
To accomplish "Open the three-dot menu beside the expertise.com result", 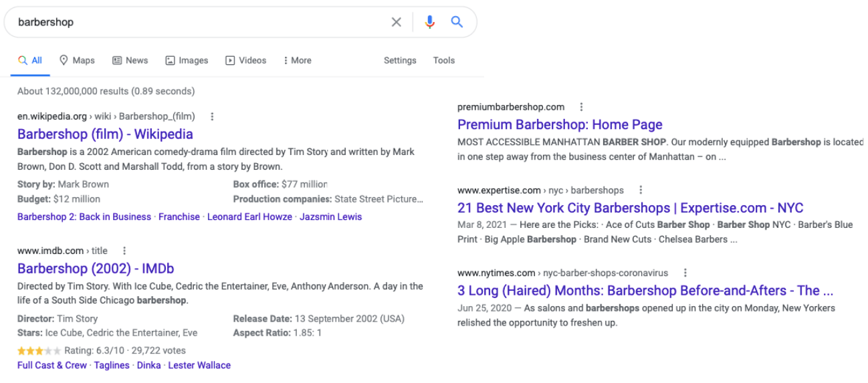I will pos(641,190).
